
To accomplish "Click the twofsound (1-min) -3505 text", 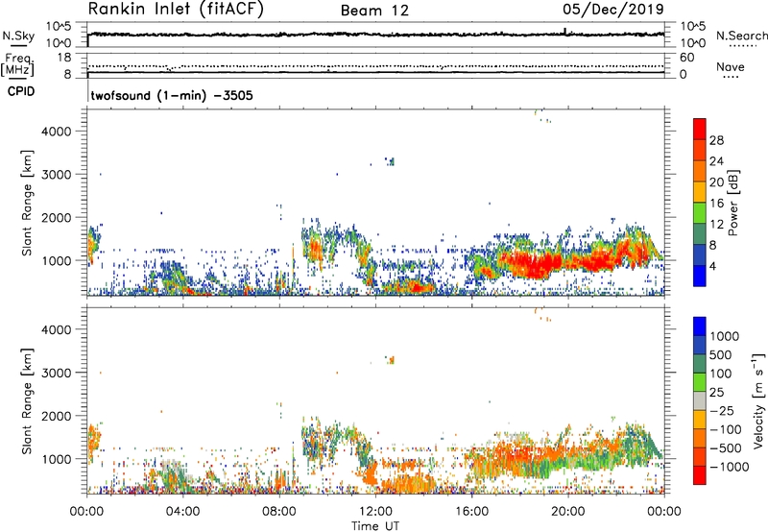I will click(172, 95).
